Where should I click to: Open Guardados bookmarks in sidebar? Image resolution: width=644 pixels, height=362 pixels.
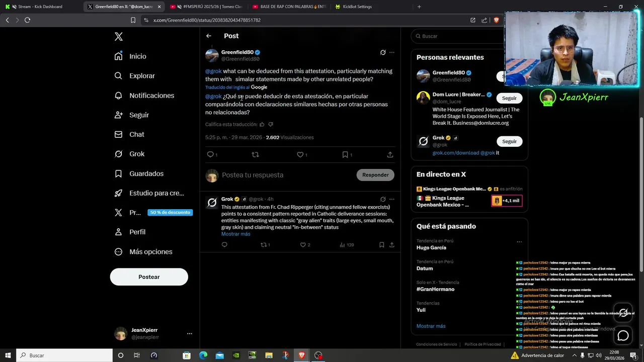click(x=138, y=173)
